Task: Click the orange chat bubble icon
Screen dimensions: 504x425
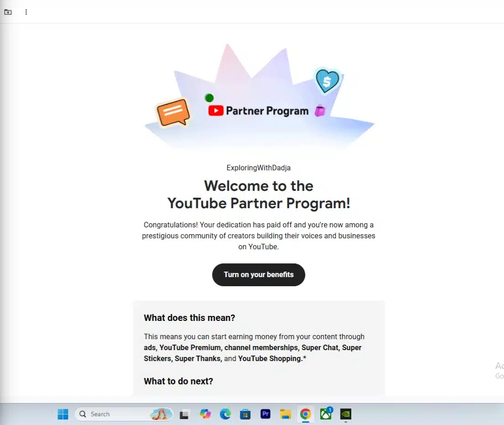Action: tap(172, 112)
